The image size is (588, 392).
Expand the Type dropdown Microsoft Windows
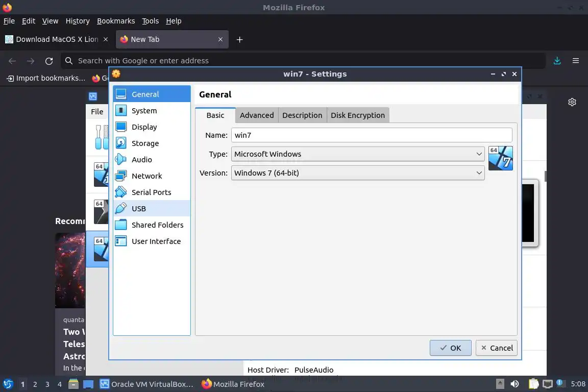358,154
